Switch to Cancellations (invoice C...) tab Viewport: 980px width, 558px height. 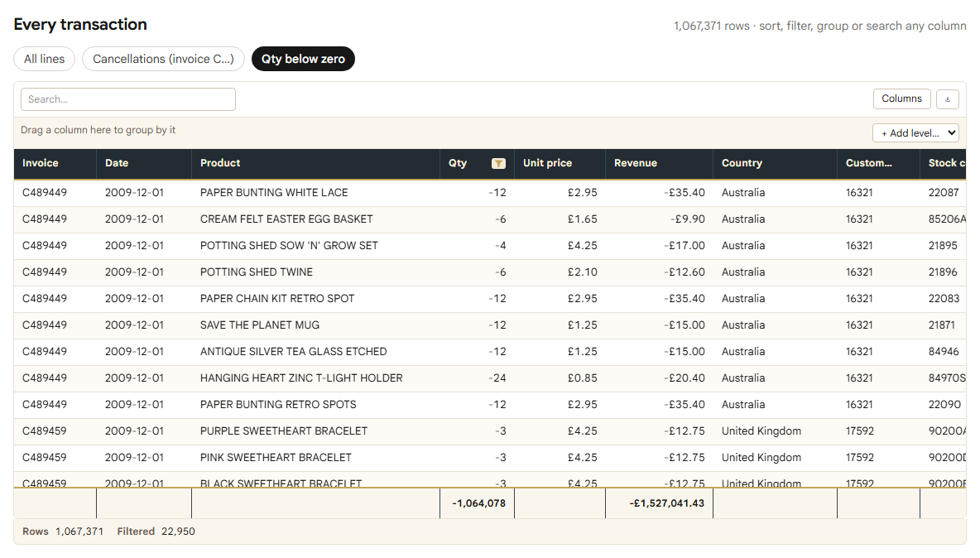(x=163, y=59)
